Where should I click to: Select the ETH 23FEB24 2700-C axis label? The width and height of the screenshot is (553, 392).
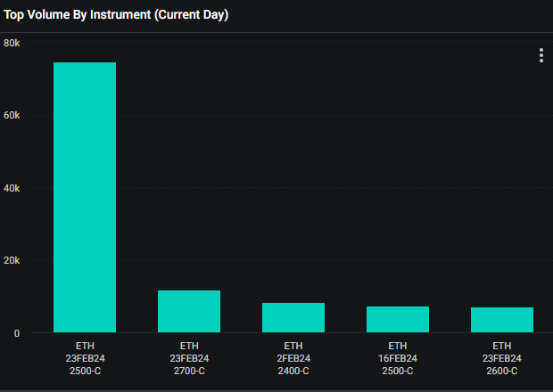[189, 357]
